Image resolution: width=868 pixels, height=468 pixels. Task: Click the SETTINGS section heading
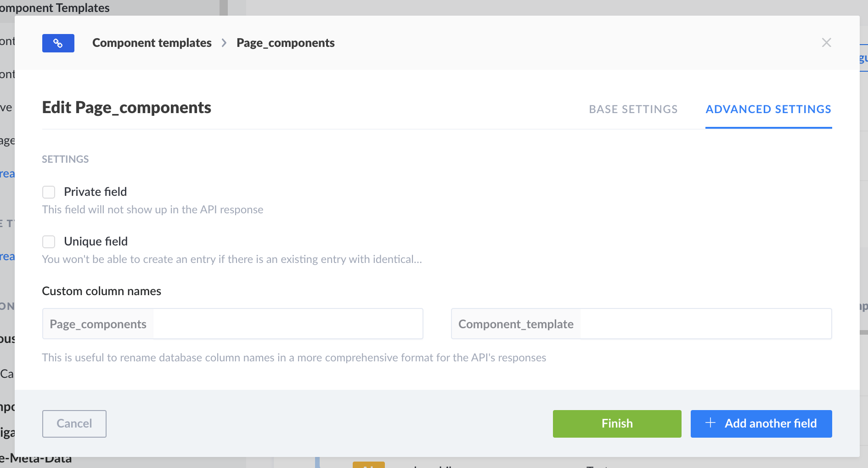coord(65,159)
